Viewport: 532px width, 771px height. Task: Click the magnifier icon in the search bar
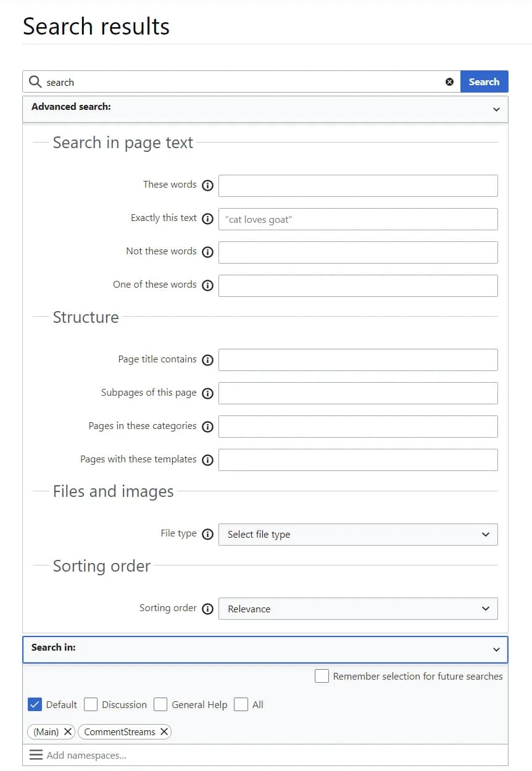pyautogui.click(x=35, y=81)
